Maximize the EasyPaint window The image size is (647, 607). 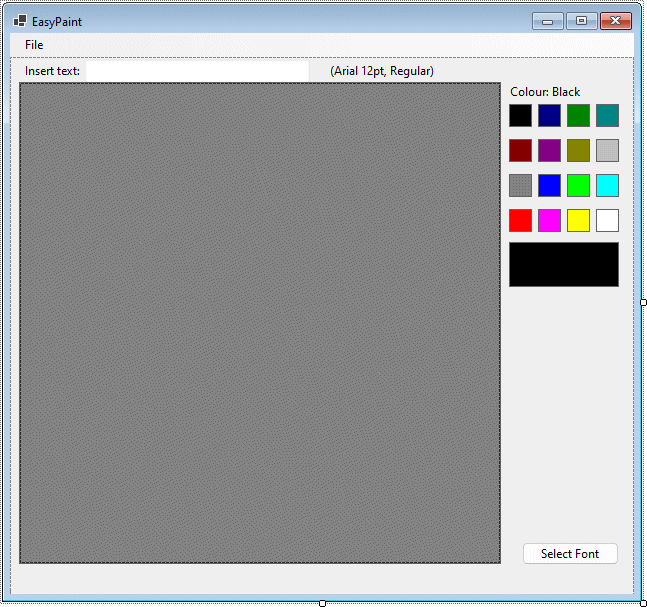pyautogui.click(x=581, y=21)
